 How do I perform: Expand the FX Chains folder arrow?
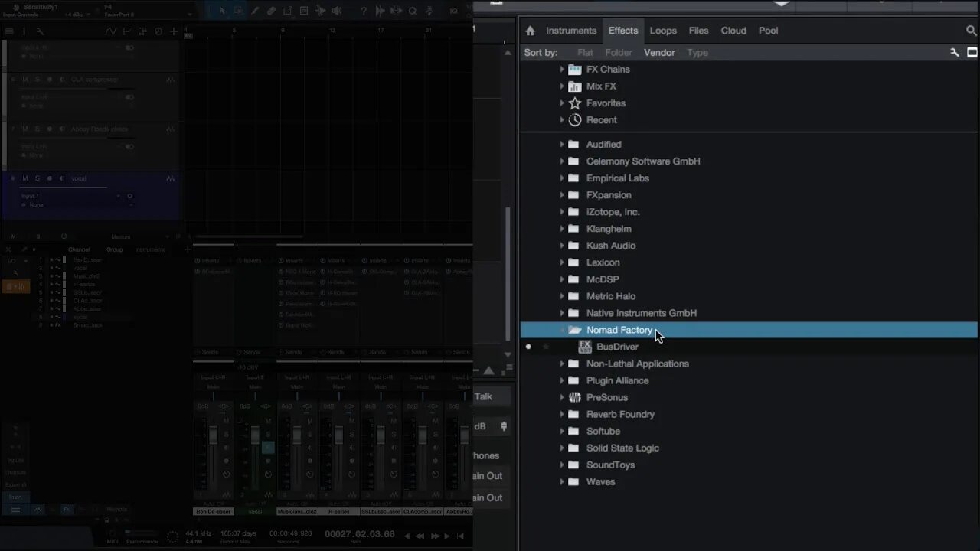click(x=562, y=69)
